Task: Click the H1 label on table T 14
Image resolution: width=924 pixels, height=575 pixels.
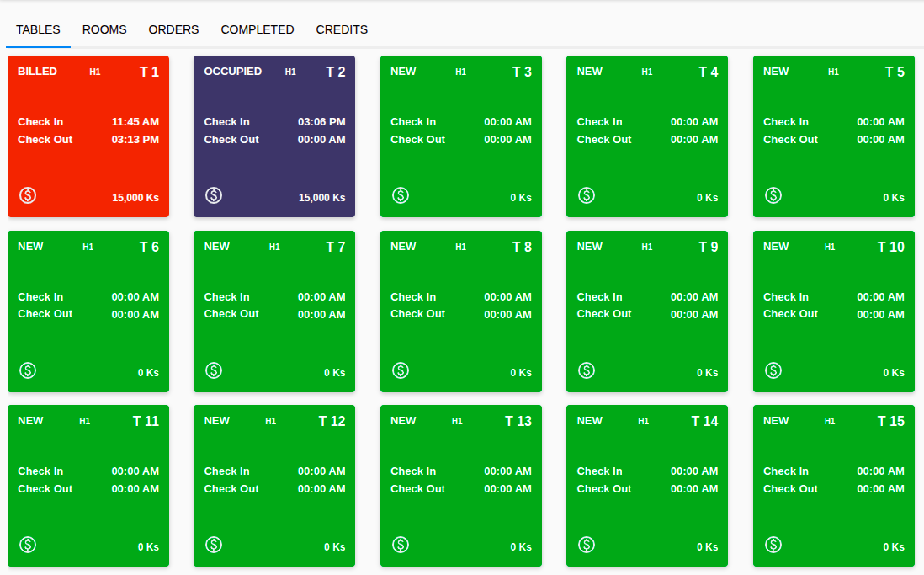Action: (x=643, y=420)
